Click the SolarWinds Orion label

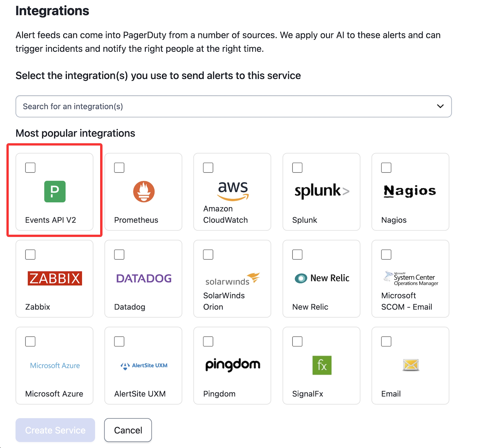(224, 301)
